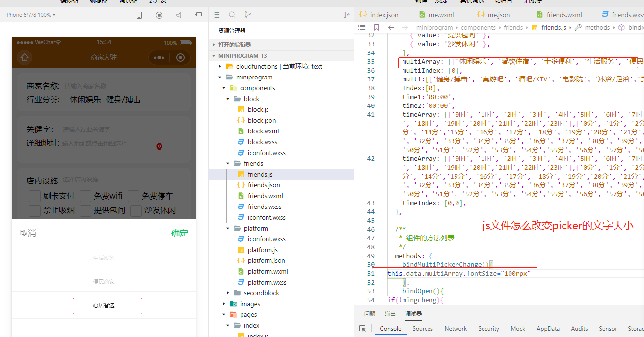Image resolution: width=644 pixels, height=337 pixels.
Task: Click the record icon in simulator toolbar
Action: point(159,15)
